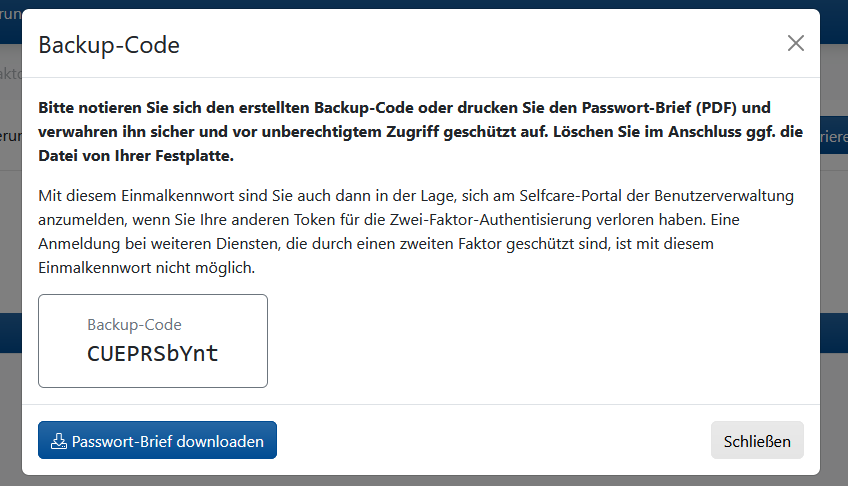Close the Backup-Code dialog with the X

coord(796,43)
